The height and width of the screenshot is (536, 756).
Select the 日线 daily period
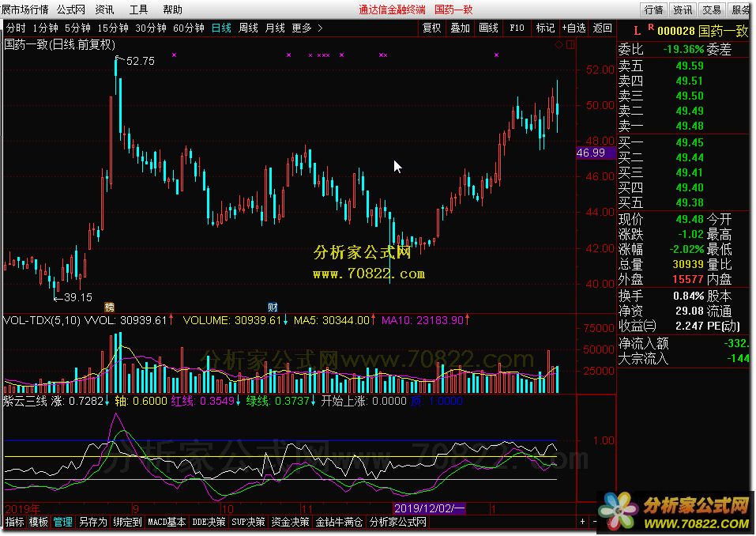221,28
